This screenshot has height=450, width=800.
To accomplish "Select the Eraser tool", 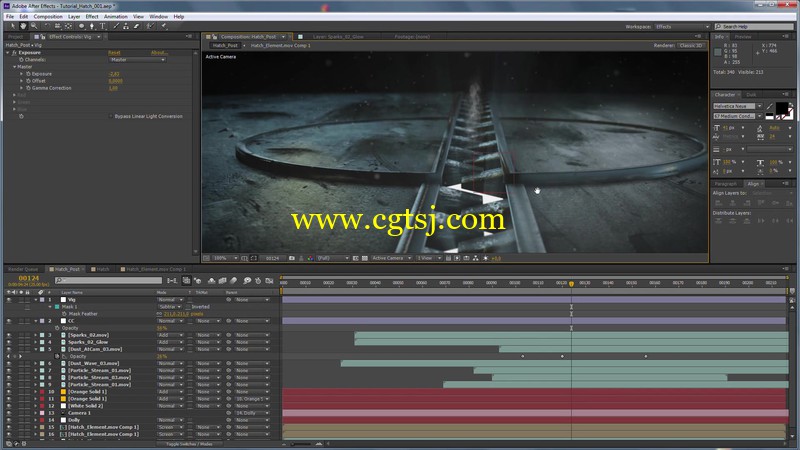I will click(136, 26).
